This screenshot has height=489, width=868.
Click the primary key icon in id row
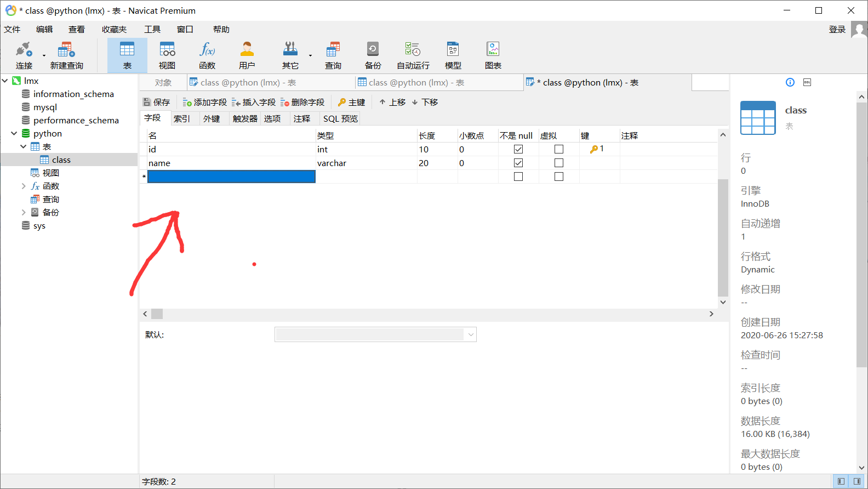coord(594,149)
